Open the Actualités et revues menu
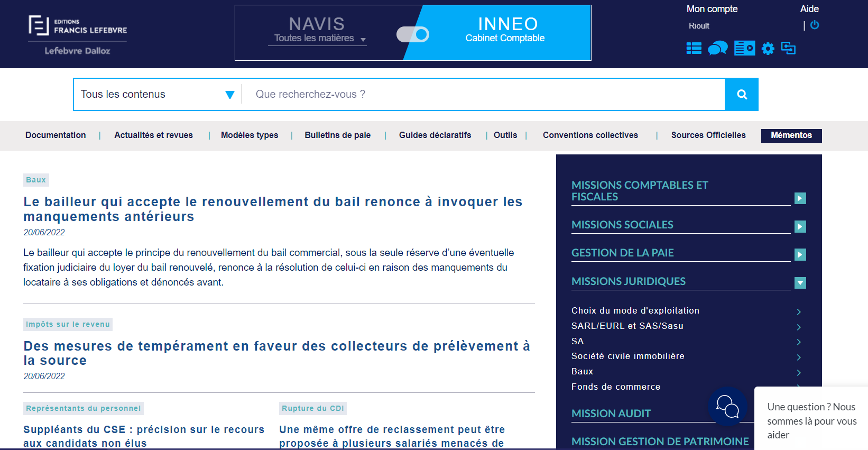 [x=153, y=135]
